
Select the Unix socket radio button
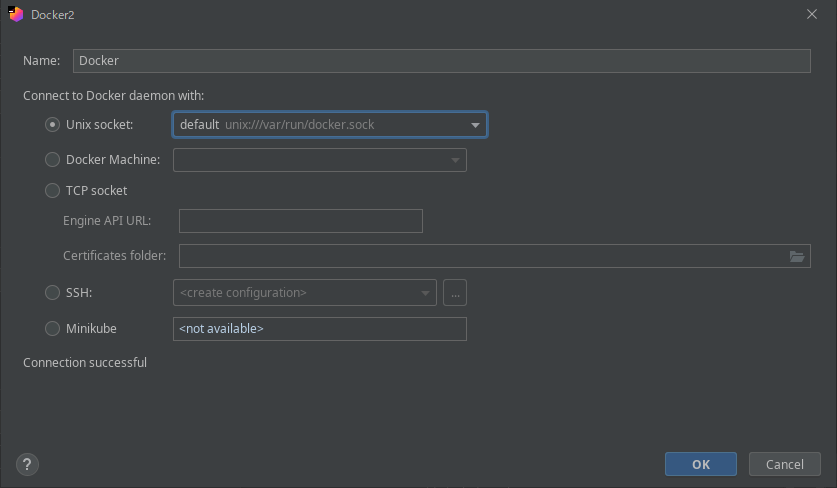tap(53, 125)
